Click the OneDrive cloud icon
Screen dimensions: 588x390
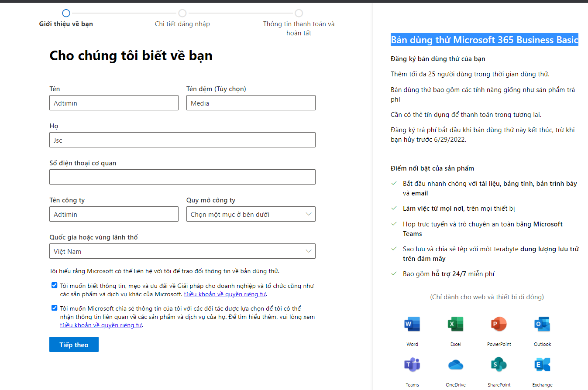455,365
